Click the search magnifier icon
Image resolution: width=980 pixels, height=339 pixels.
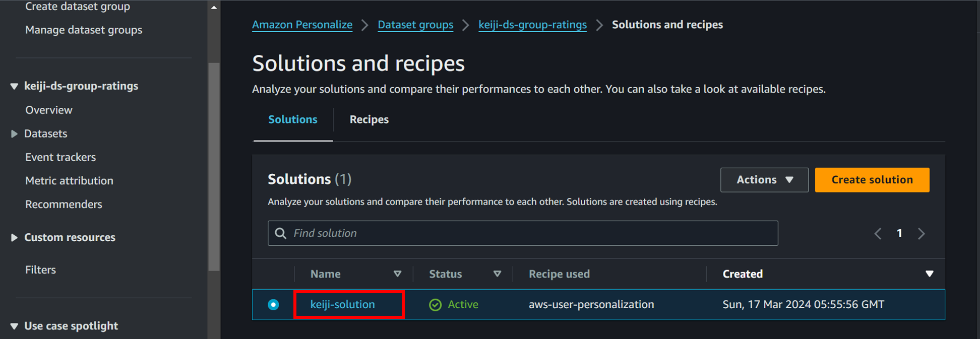(x=281, y=233)
